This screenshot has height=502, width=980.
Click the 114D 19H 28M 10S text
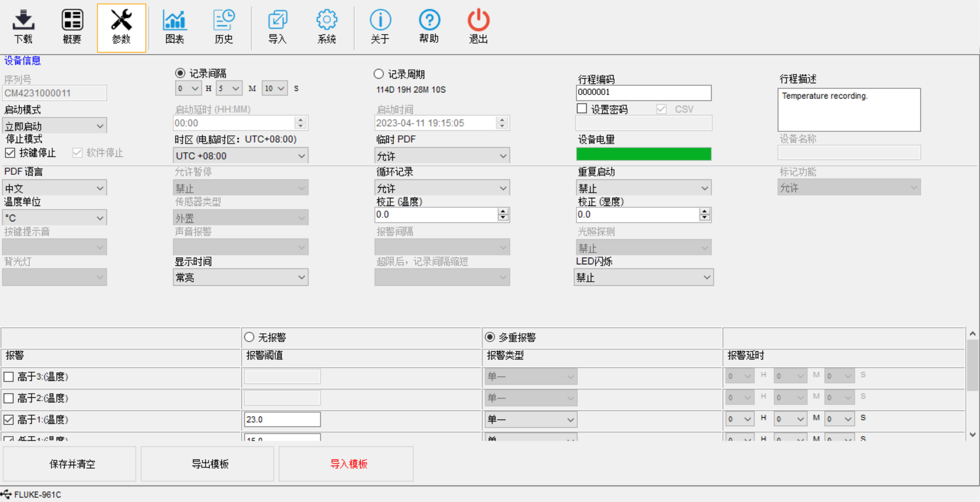[411, 89]
